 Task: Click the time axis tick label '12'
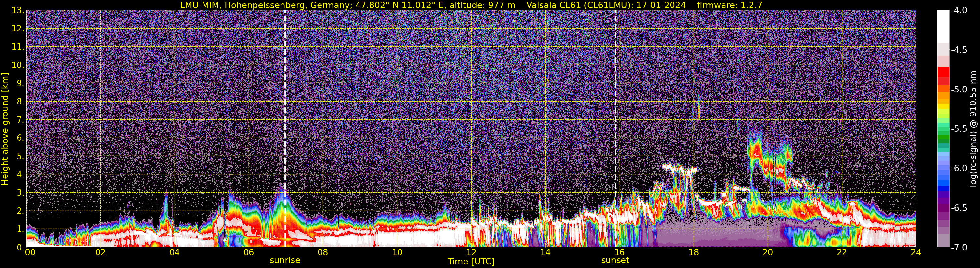point(471,252)
